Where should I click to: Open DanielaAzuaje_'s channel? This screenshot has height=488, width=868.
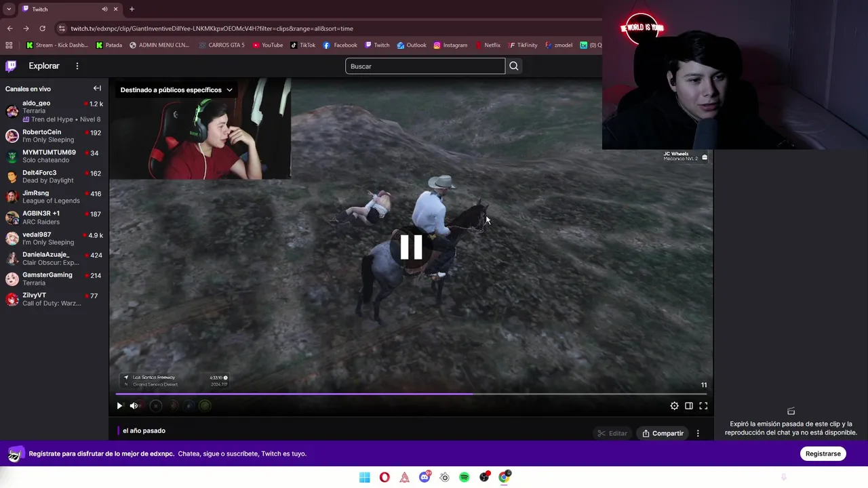54,258
